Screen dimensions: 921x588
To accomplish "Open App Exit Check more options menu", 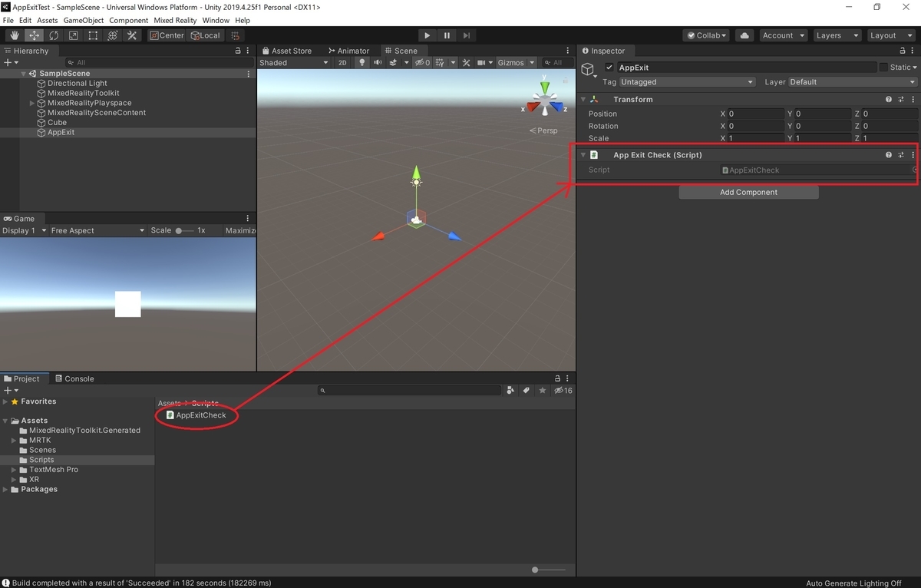I will [x=913, y=155].
